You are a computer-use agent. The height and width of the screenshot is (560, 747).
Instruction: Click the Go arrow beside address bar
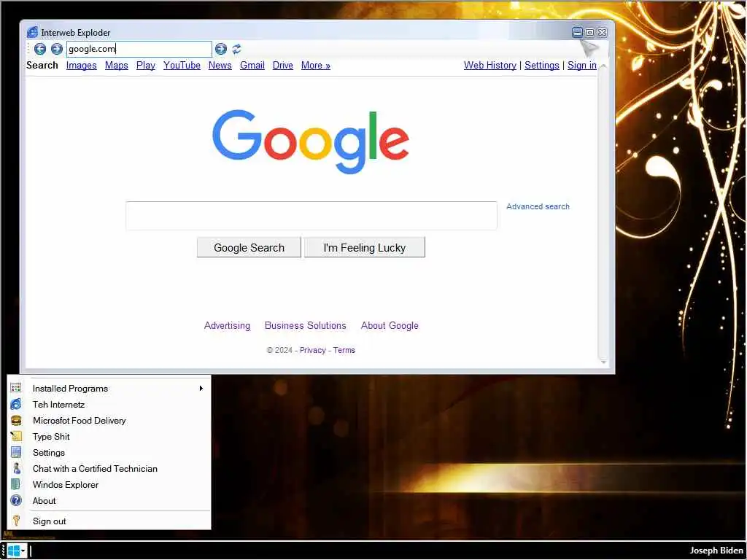(x=220, y=49)
